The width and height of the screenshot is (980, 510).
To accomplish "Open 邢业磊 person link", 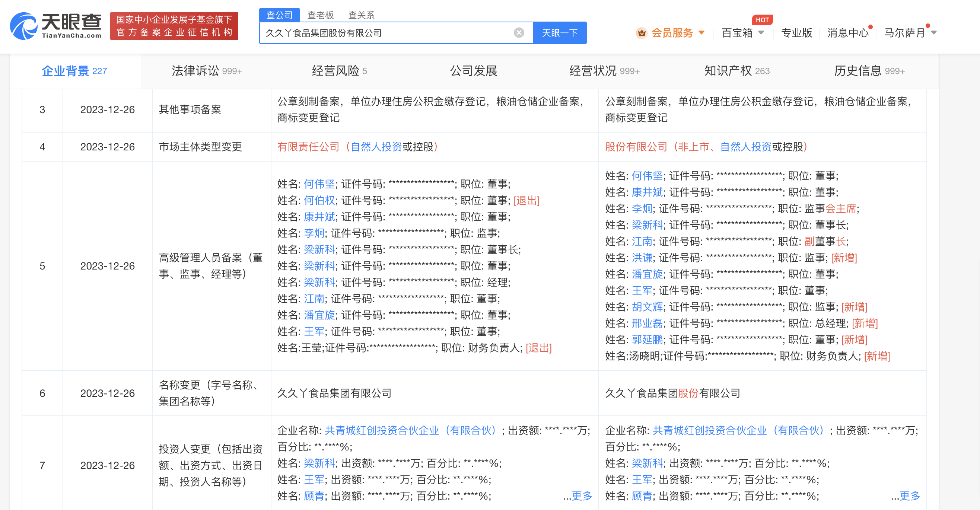I will pos(647,323).
